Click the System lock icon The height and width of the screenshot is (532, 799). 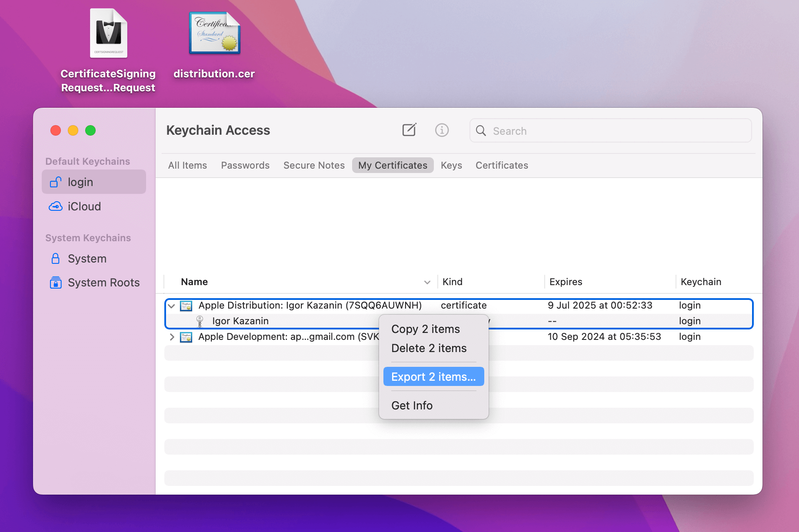point(56,259)
